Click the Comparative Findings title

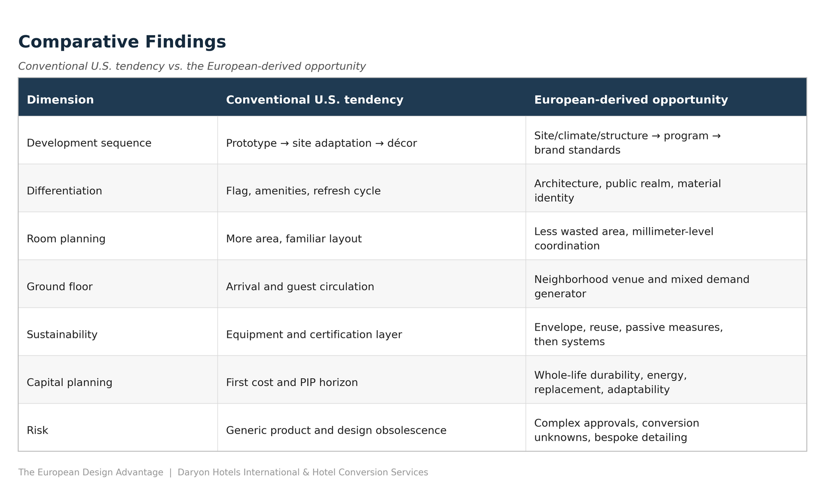(122, 42)
